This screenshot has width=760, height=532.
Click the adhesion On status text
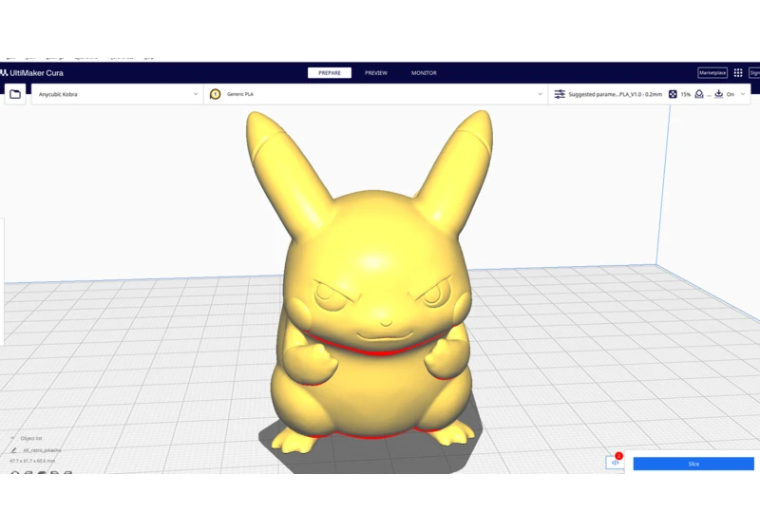[731, 94]
